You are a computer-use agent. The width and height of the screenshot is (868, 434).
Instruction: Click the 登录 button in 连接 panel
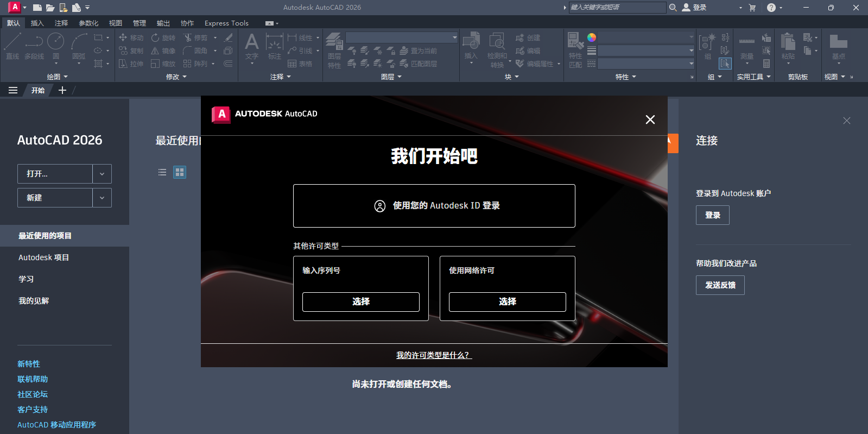tap(713, 215)
